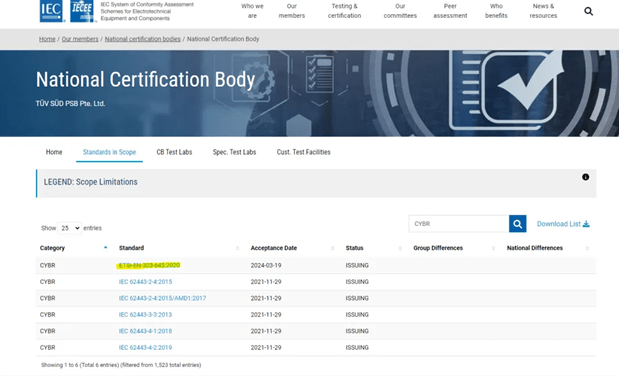The height and width of the screenshot is (376, 619).
Task: Open IEC 62443-2-4:2015 standard link
Action: 145,282
